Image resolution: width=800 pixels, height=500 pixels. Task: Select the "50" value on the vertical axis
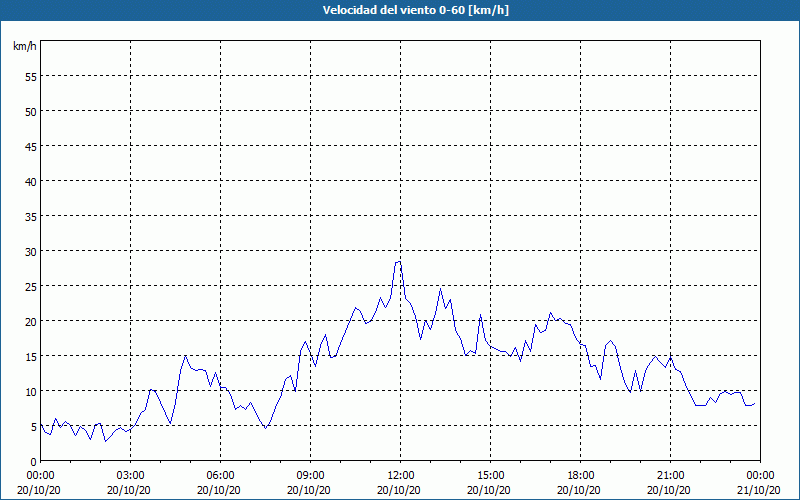pyautogui.click(x=31, y=111)
